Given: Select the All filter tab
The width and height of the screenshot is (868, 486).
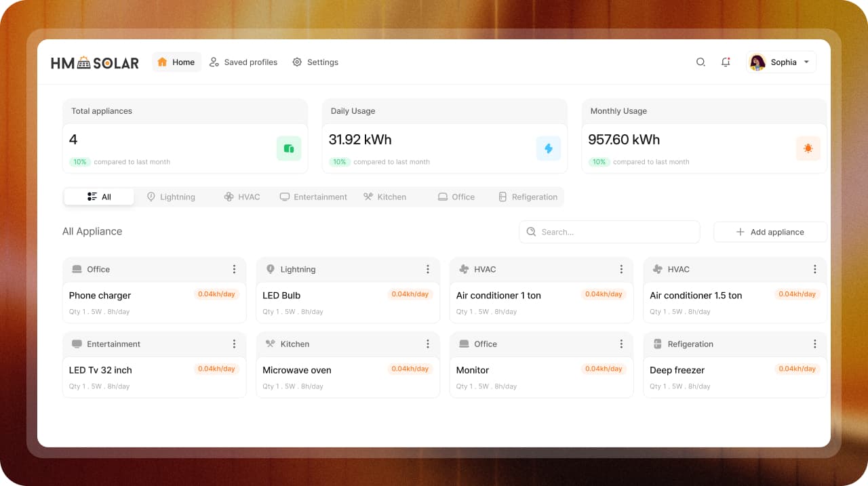Looking at the screenshot, I should tap(98, 197).
